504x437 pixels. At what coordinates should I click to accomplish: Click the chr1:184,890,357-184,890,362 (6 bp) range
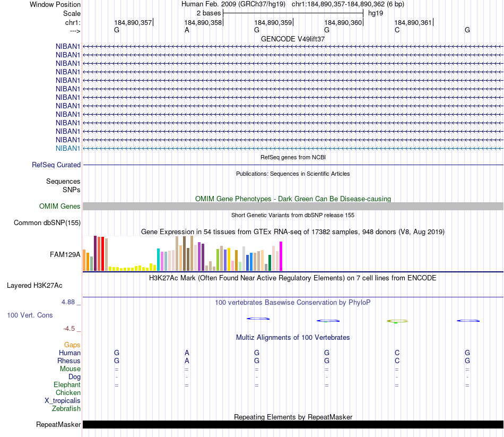348,4
